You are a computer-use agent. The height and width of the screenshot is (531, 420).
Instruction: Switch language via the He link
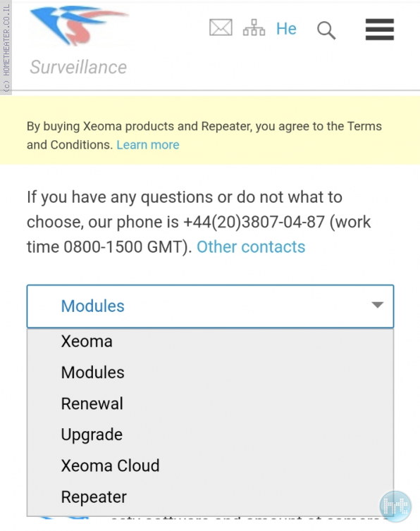(x=286, y=29)
